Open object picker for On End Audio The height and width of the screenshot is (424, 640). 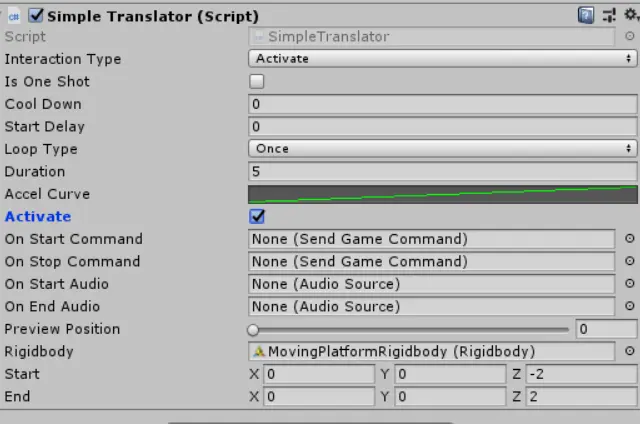(630, 306)
